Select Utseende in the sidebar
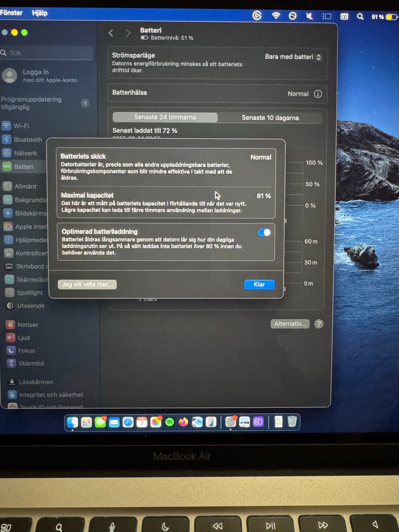Viewport: 399px width, 532px height. (26, 305)
